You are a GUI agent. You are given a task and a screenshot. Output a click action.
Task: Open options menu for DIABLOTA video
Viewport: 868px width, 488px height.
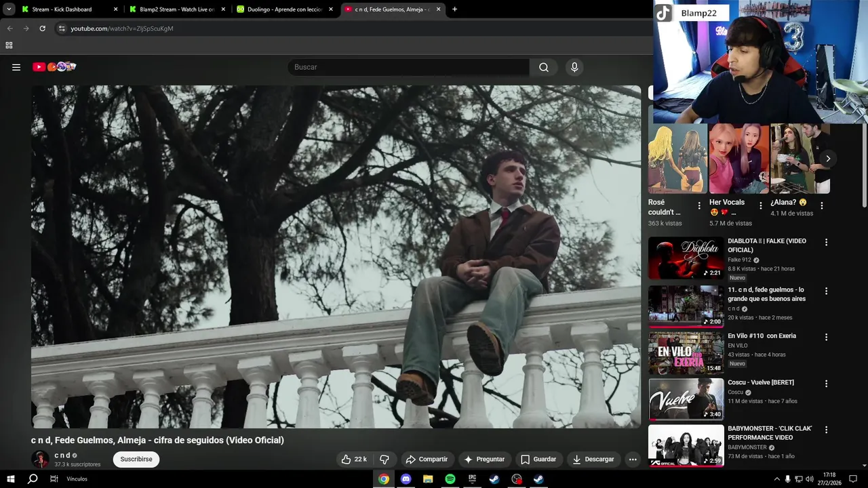click(826, 242)
